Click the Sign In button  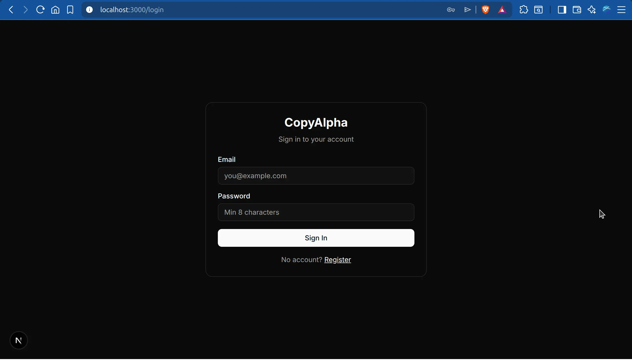(316, 238)
